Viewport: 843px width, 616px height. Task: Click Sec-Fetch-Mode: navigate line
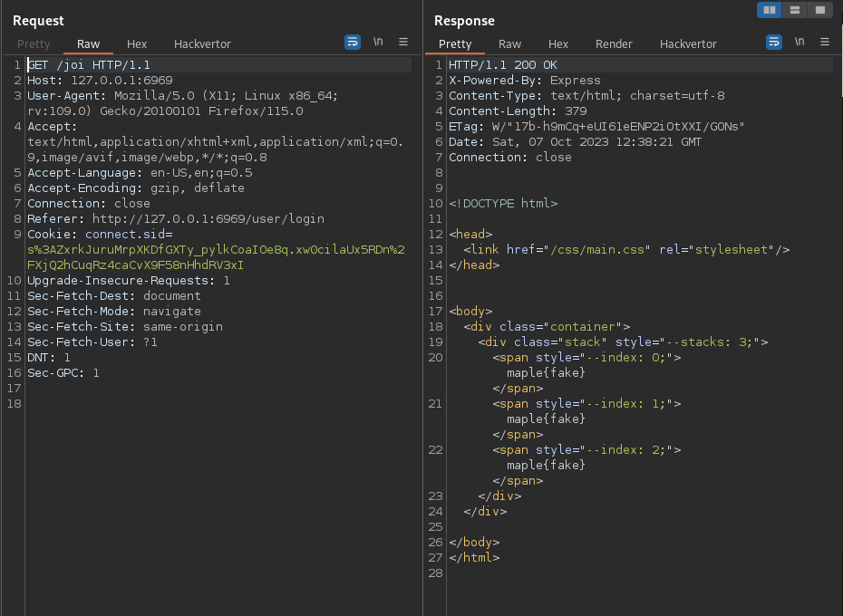tap(114, 312)
